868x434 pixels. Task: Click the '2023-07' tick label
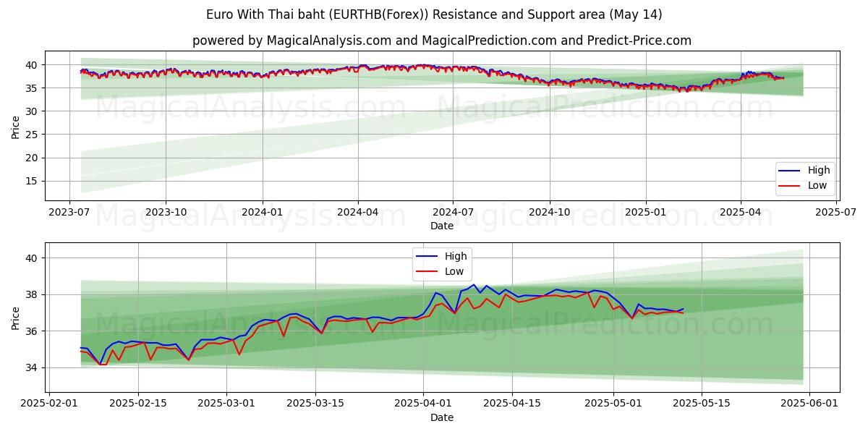click(x=69, y=212)
